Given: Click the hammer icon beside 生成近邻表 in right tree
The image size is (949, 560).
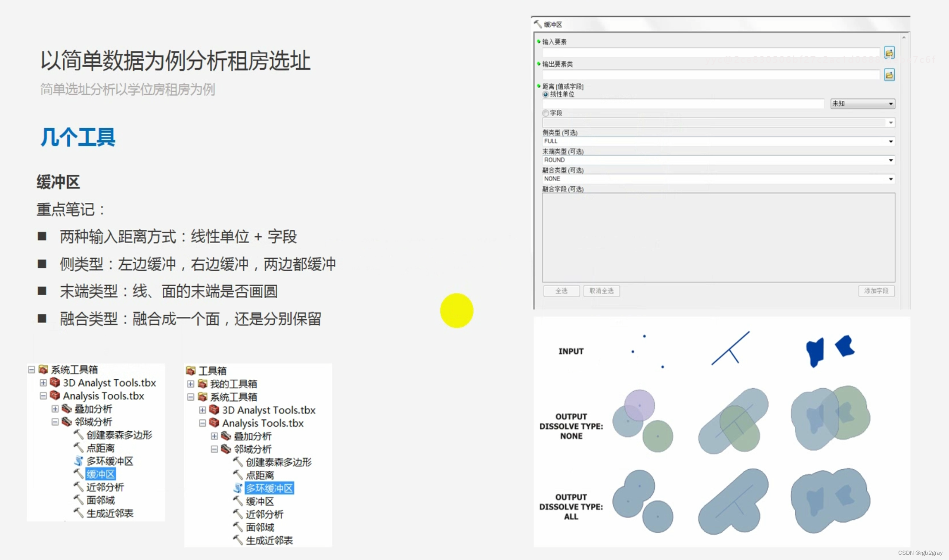Looking at the screenshot, I should tap(238, 540).
